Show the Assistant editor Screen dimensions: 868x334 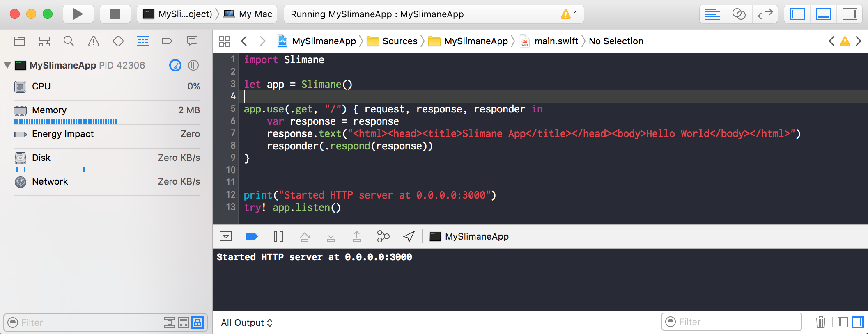[x=739, y=14]
